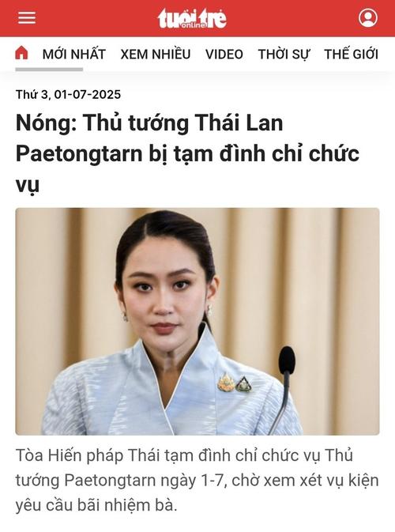Screen dimensions: 395x532
Task: Switch to the MỚI NHẤT tab
Action: click(74, 55)
